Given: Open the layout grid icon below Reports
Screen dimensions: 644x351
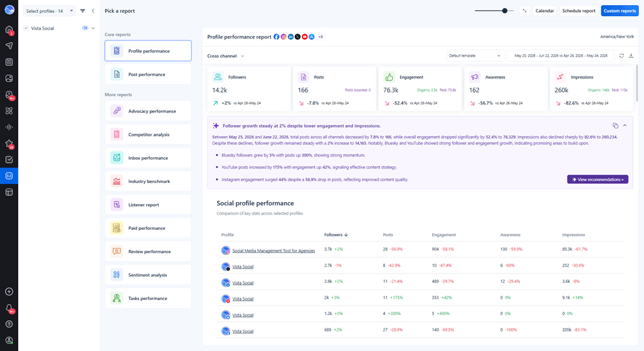Looking at the screenshot, I should 9,192.
